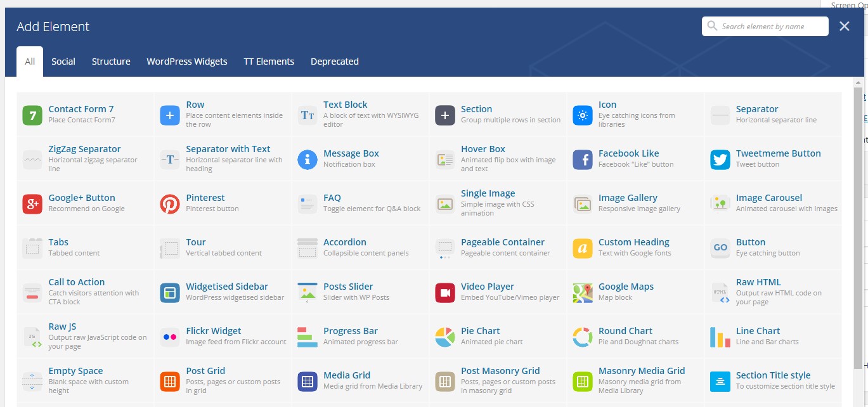This screenshot has height=407, width=868.
Task: Select the Flickr Widget icon
Action: point(170,337)
